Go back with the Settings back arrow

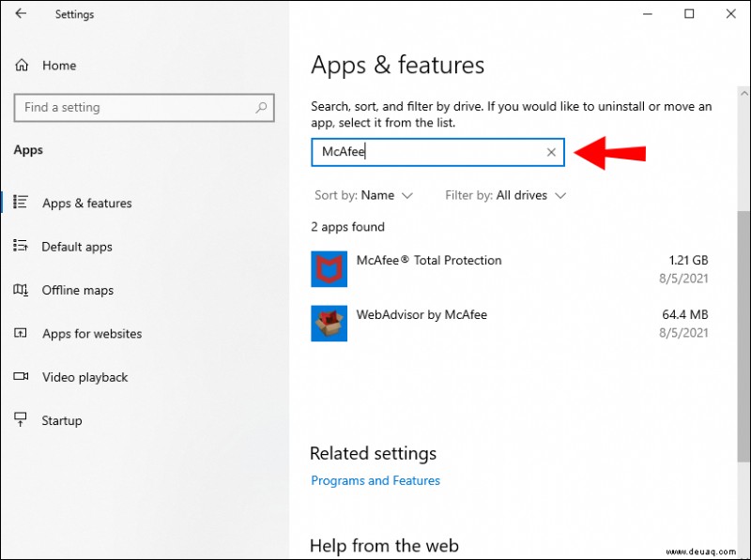click(21, 13)
